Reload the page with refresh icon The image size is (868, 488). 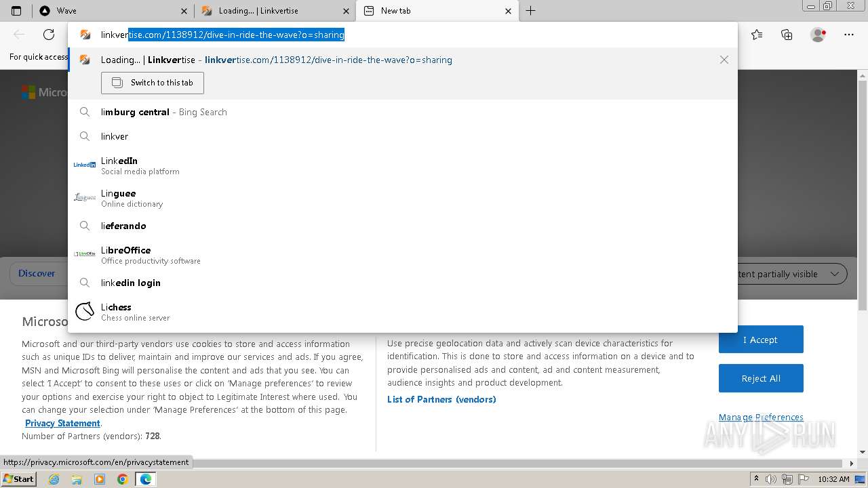coord(49,35)
